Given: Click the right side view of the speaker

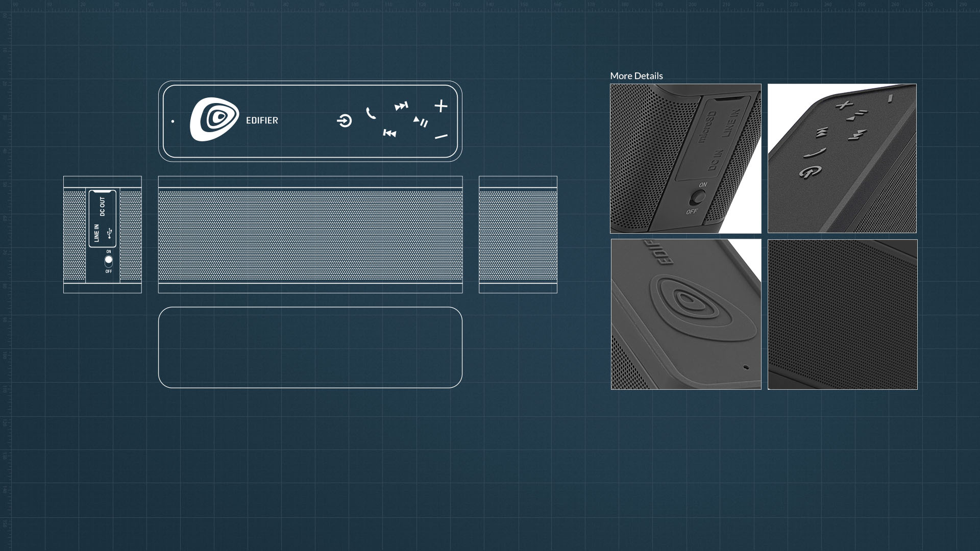Looking at the screenshot, I should tap(518, 235).
